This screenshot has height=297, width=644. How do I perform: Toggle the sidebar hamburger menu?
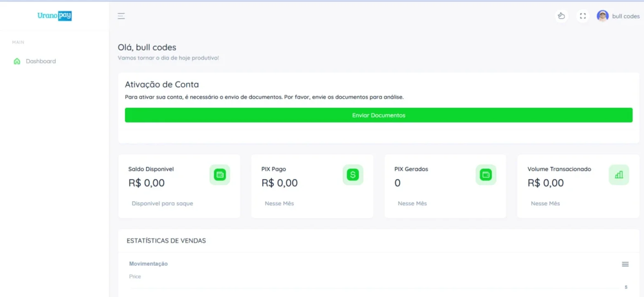click(x=121, y=16)
